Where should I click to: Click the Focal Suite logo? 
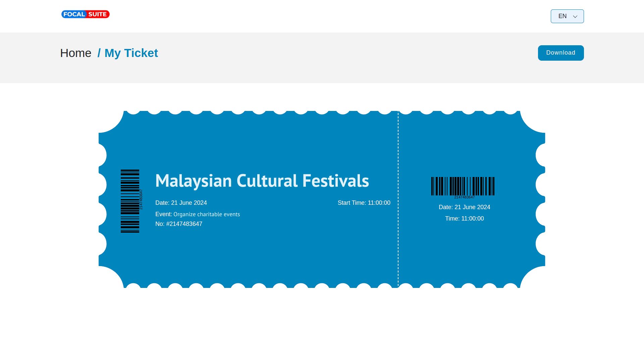(85, 14)
